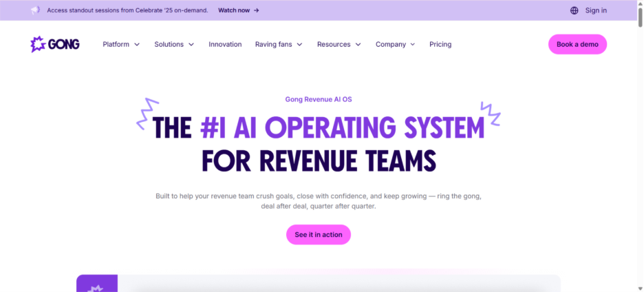Click the Gong logo in the header
The width and height of the screenshot is (644, 292).
(55, 44)
